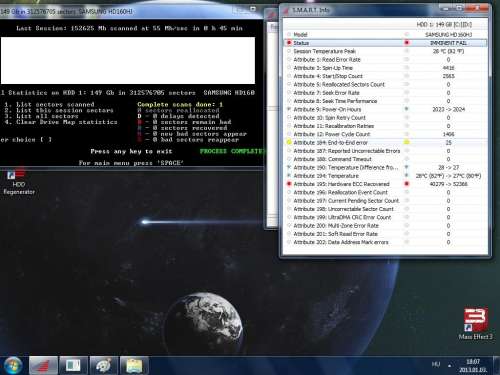The height and width of the screenshot is (375, 500).
Task: Click the red dot left of Attribute 195
Action: coord(289,184)
